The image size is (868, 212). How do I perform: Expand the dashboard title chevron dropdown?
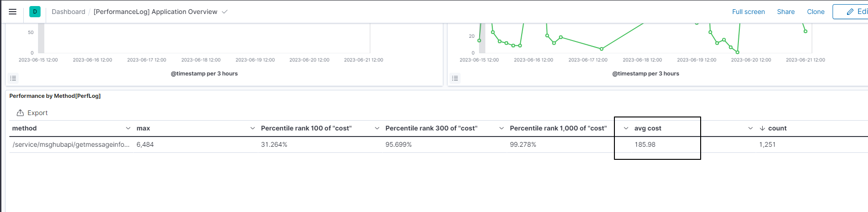(x=225, y=12)
